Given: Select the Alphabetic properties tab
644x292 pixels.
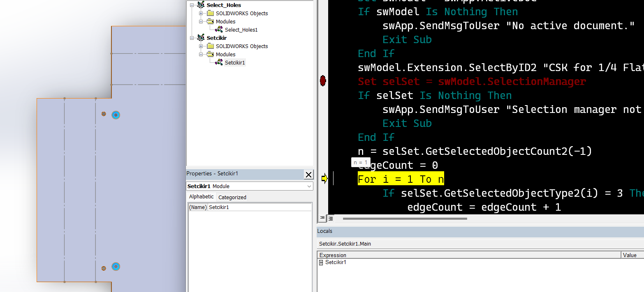Looking at the screenshot, I should (201, 197).
